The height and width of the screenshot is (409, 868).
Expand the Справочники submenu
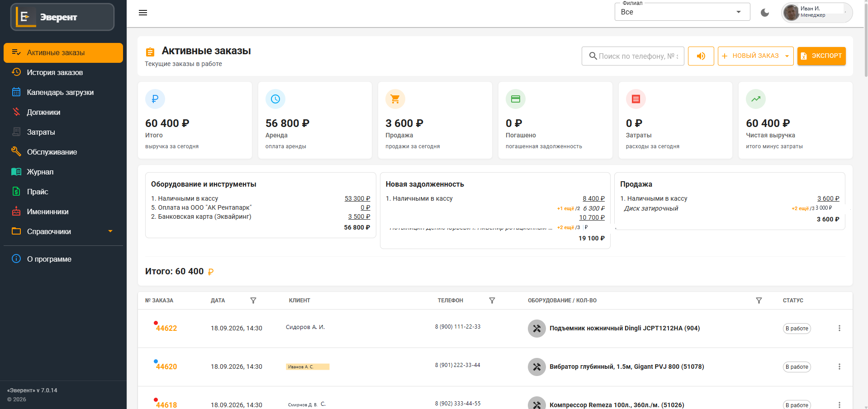(63, 231)
